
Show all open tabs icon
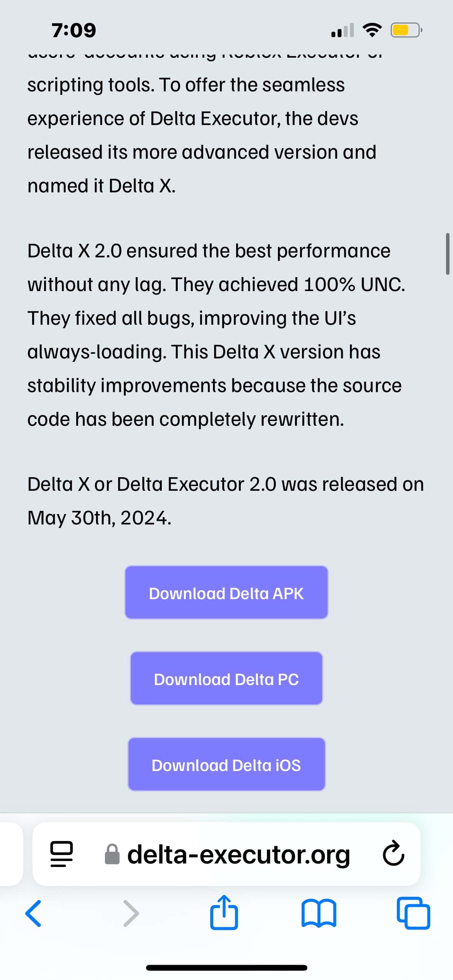pyautogui.click(x=413, y=913)
